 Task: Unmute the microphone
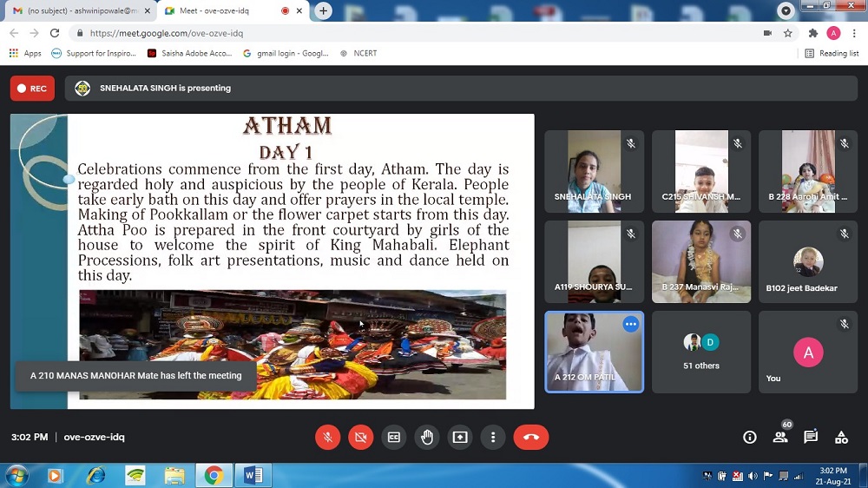pyautogui.click(x=327, y=438)
